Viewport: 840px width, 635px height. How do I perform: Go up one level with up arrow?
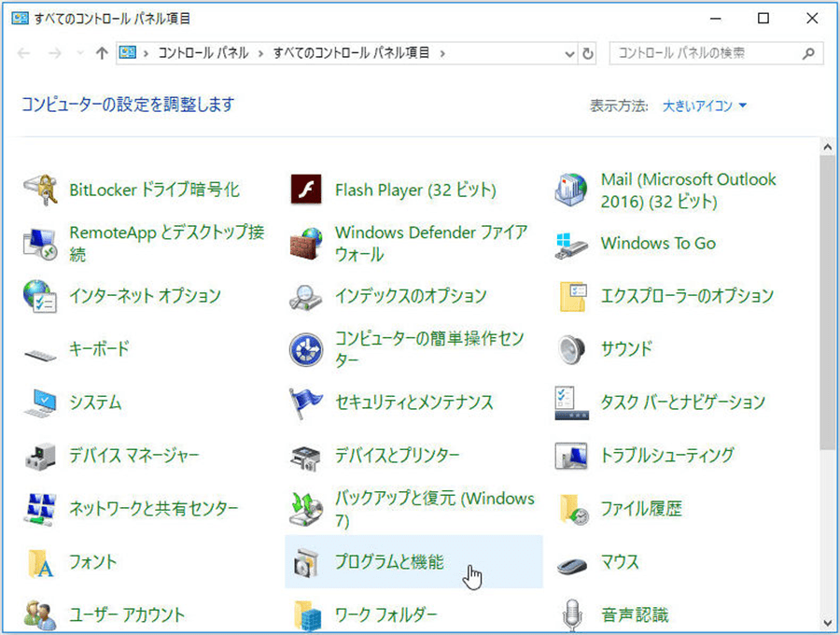pos(102,52)
